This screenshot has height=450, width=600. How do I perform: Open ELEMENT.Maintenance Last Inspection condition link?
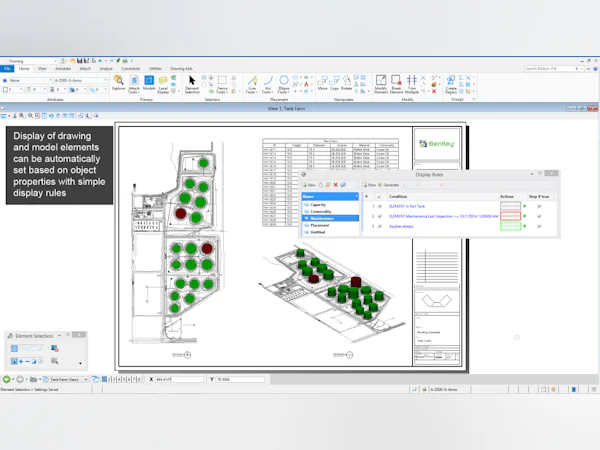coord(443,216)
